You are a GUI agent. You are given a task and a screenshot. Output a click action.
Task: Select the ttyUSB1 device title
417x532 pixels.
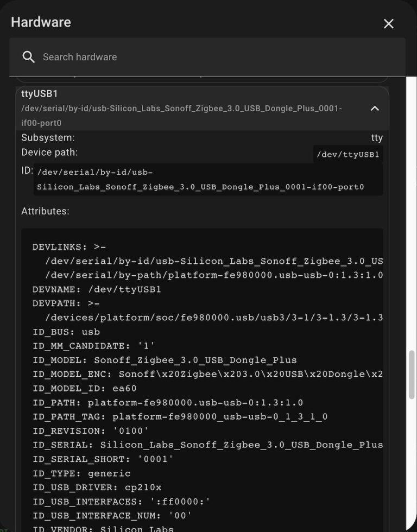click(x=40, y=94)
